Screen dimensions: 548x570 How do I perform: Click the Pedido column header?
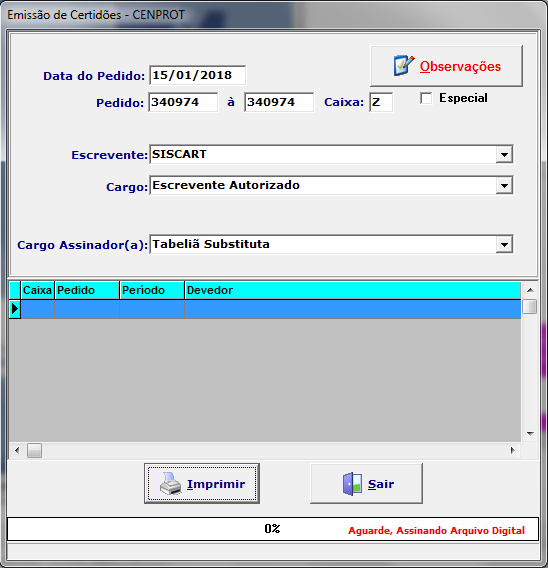[x=87, y=290]
